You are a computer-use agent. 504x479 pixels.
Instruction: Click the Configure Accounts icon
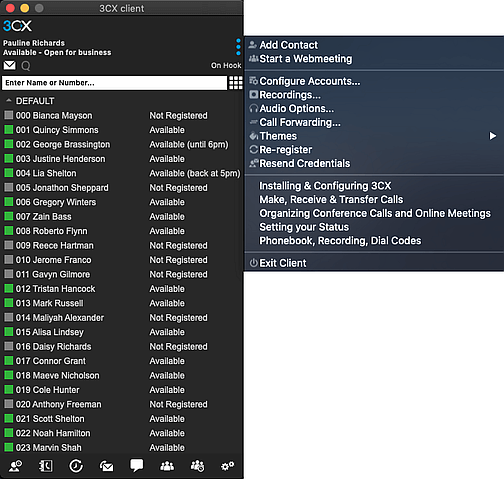pyautogui.click(x=254, y=81)
